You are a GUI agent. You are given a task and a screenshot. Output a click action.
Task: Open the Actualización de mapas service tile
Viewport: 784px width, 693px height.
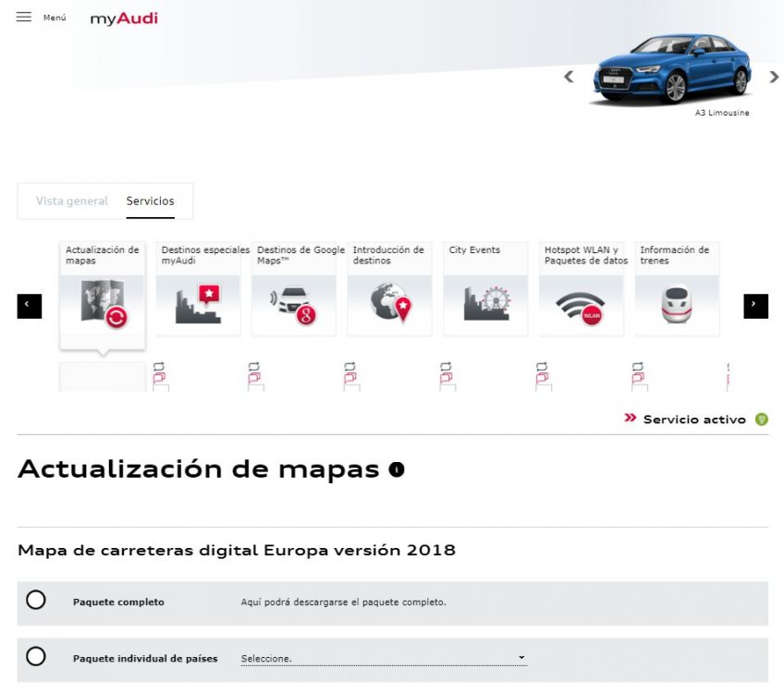[103, 296]
